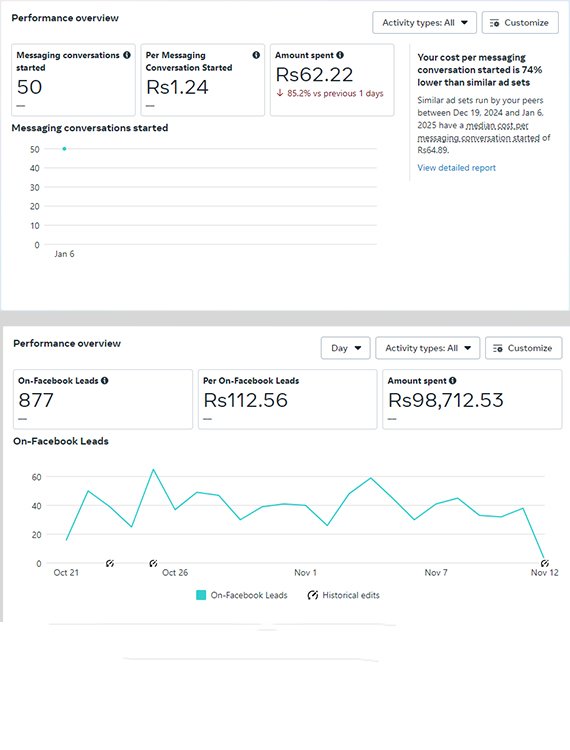The image size is (570, 750).
Task: Click the Nov 1 axis label
Action: pyautogui.click(x=305, y=573)
